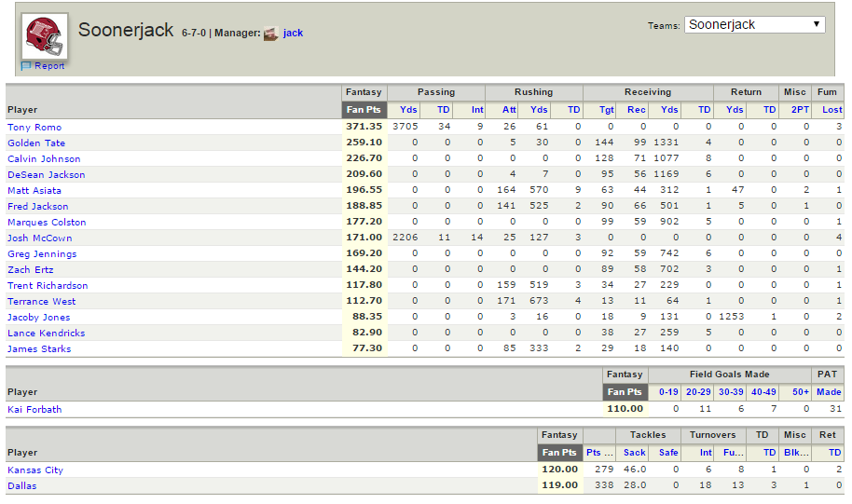Sort kickers by 40-49 field goals

763,391
